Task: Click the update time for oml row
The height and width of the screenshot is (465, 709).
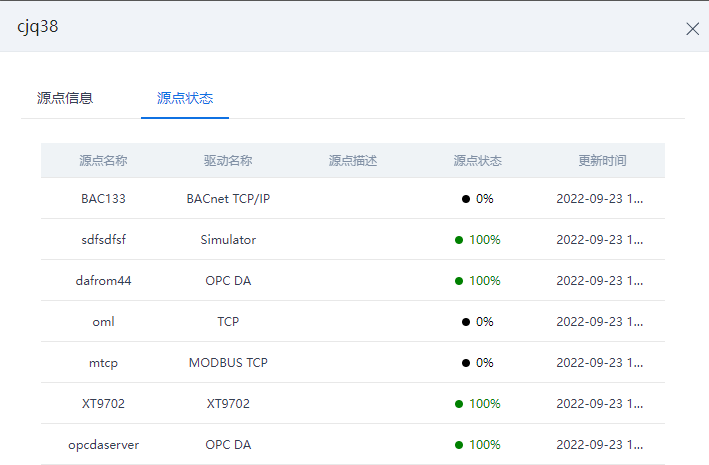Action: [600, 322]
